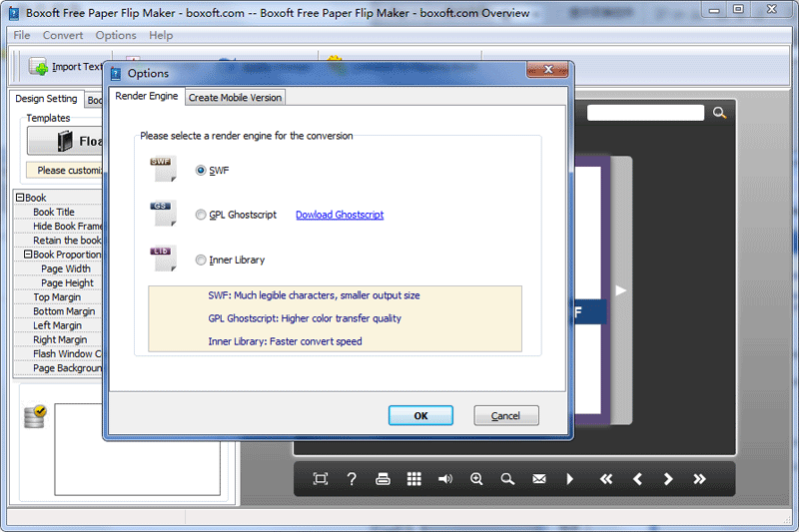The width and height of the screenshot is (799, 532).
Task: Click next page arrow on book edge
Action: tap(620, 290)
